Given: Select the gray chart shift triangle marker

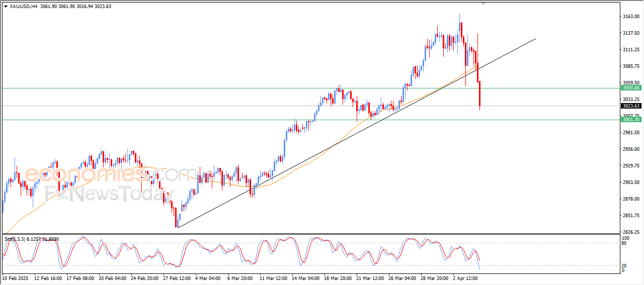Looking at the screenshot, I should 484,4.
